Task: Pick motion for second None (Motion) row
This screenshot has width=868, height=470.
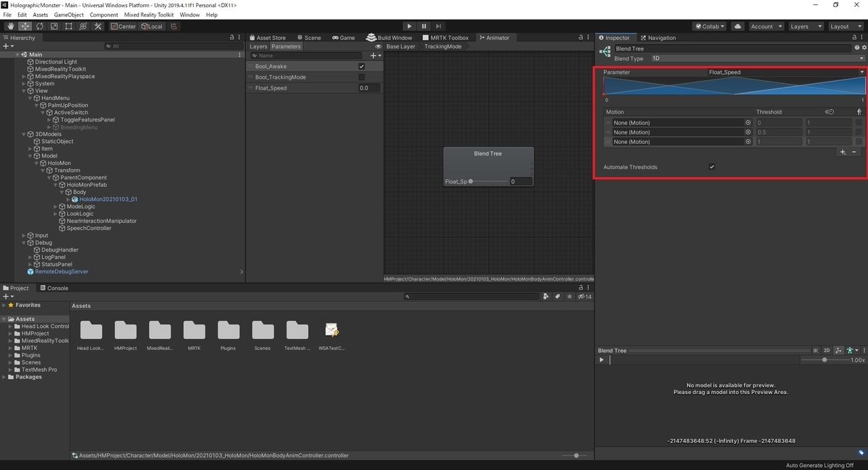Action: pyautogui.click(x=748, y=132)
